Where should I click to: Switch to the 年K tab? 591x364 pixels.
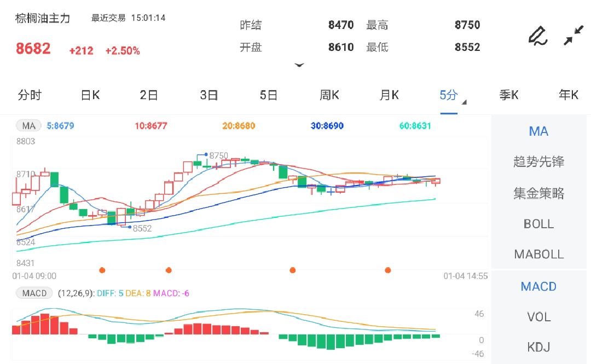[569, 95]
